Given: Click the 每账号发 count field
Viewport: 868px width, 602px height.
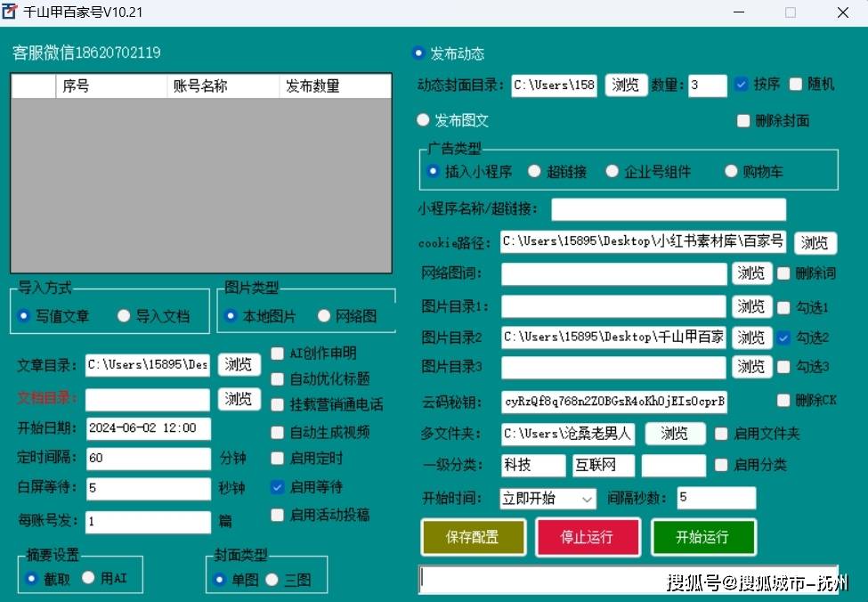Looking at the screenshot, I should [x=149, y=522].
